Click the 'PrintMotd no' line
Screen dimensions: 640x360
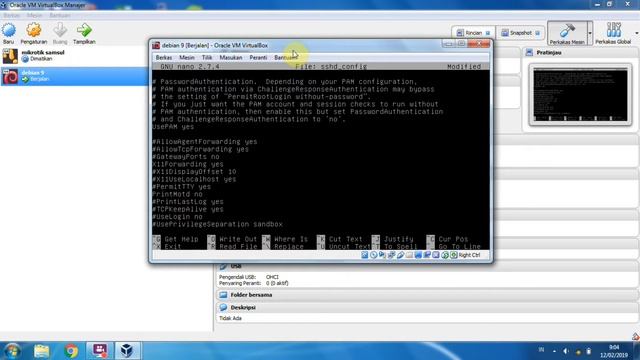(x=177, y=194)
